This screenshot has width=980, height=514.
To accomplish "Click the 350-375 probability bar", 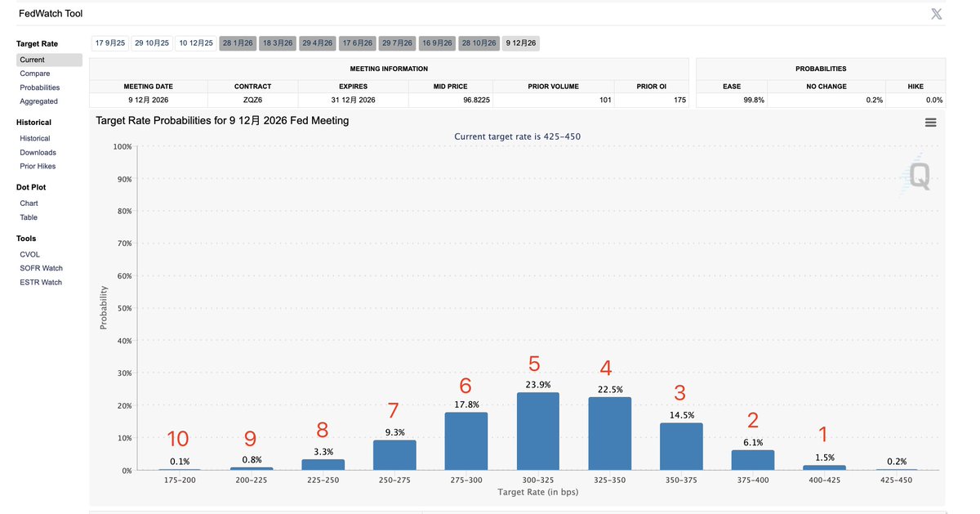I will pyautogui.click(x=681, y=447).
